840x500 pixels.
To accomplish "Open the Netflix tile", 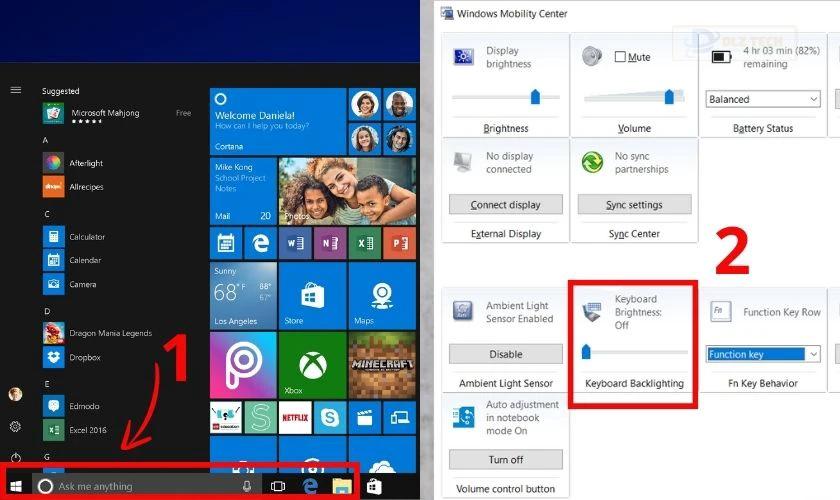I will click(295, 417).
